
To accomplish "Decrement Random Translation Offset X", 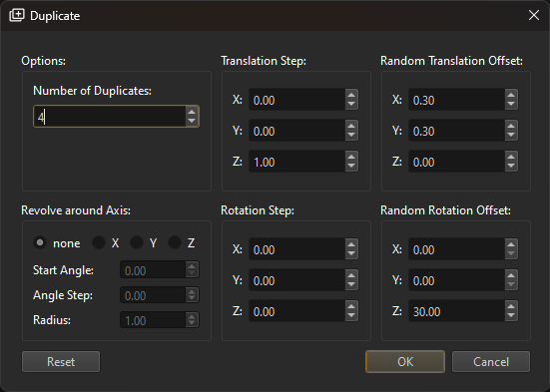I will 511,104.
